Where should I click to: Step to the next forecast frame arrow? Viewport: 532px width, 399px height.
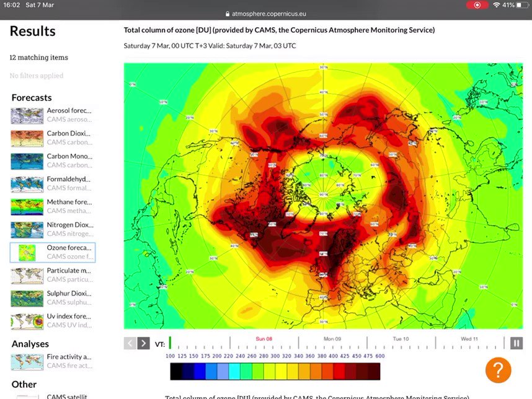(x=143, y=343)
